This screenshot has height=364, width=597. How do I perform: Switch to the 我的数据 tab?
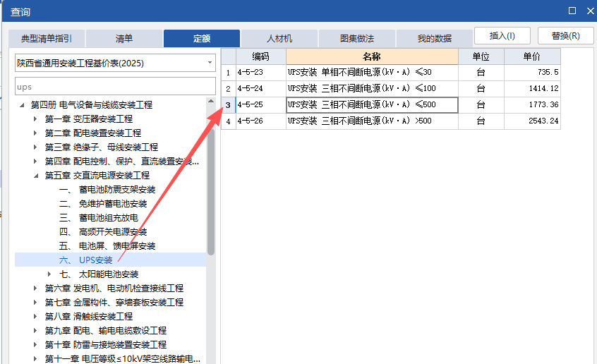click(435, 39)
